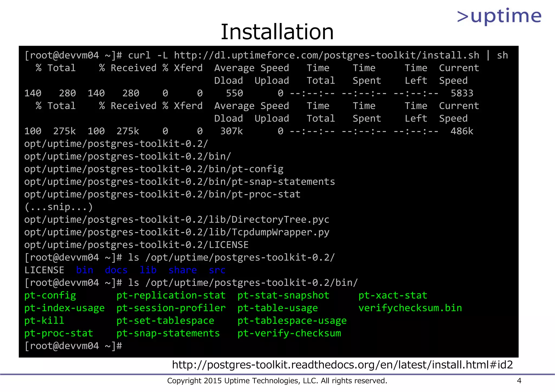Viewport: 555px width, 392px height.
Task: Select the bin/pt-proc-stat path line
Action: 162,194
